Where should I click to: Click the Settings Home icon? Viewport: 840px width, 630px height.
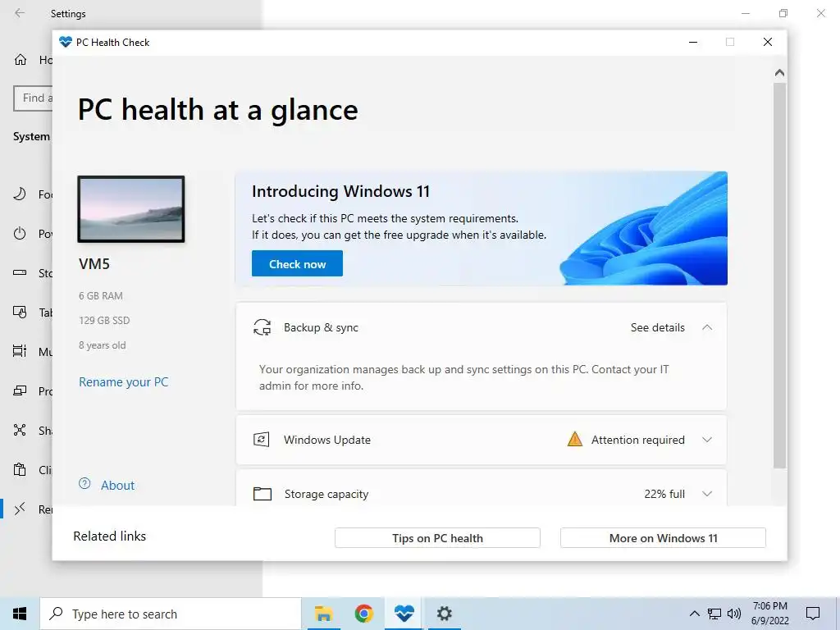(21, 59)
